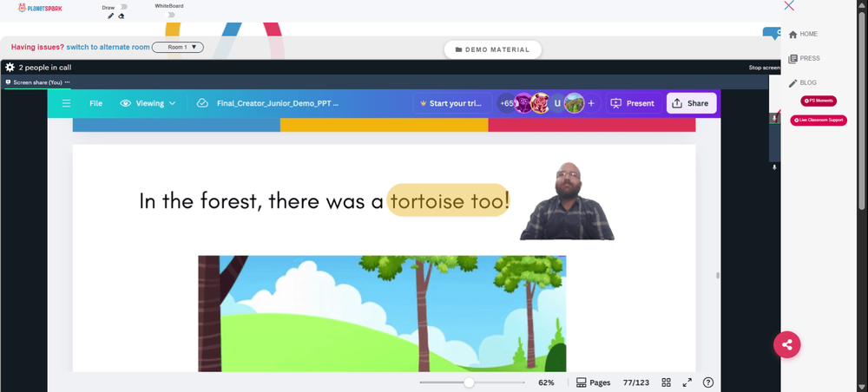Screen dimensions: 868x392
Task: Click the 77/123 page counter
Action: click(x=636, y=382)
